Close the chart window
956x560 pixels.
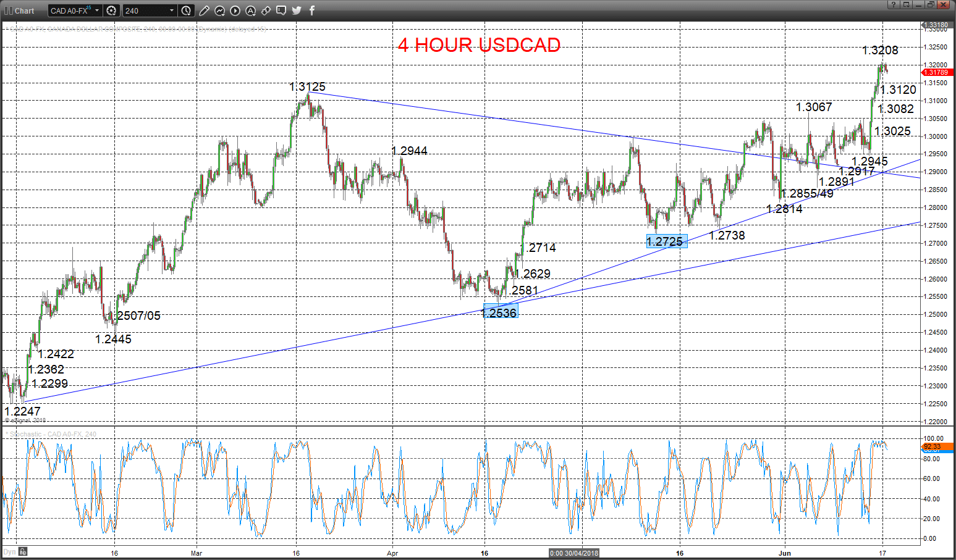coord(943,4)
